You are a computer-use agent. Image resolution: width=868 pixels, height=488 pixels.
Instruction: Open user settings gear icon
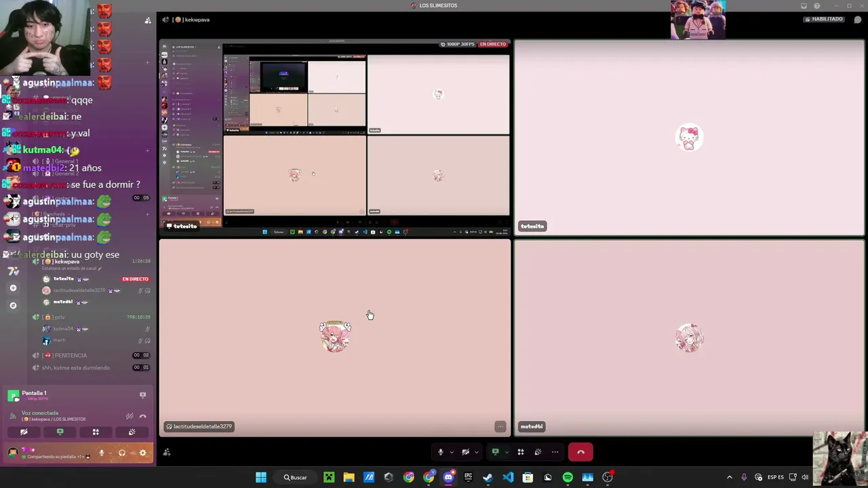coord(142,453)
